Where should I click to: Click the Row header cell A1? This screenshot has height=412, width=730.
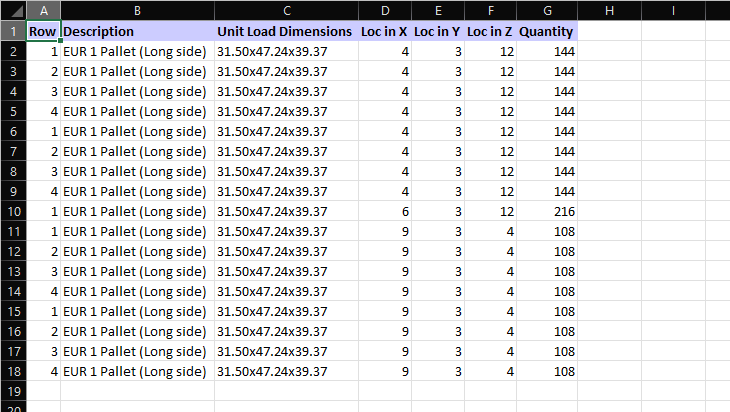click(43, 31)
